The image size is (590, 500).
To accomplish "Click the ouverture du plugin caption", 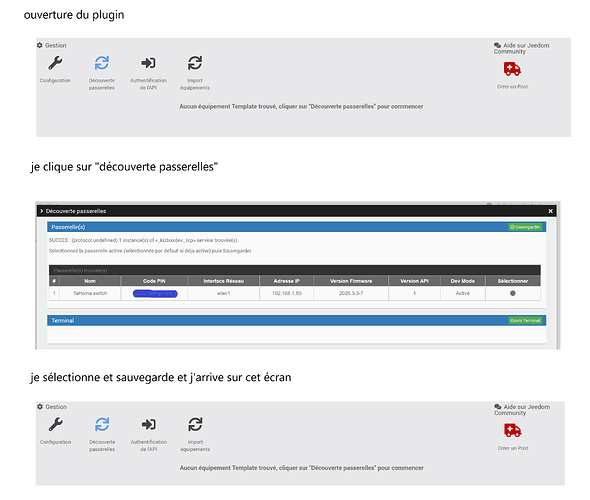I will point(74,15).
